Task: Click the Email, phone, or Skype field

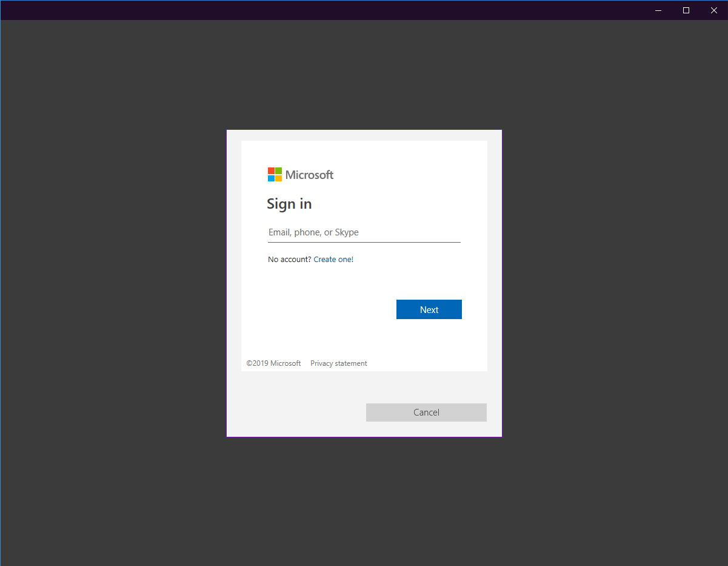Action: pos(364,232)
